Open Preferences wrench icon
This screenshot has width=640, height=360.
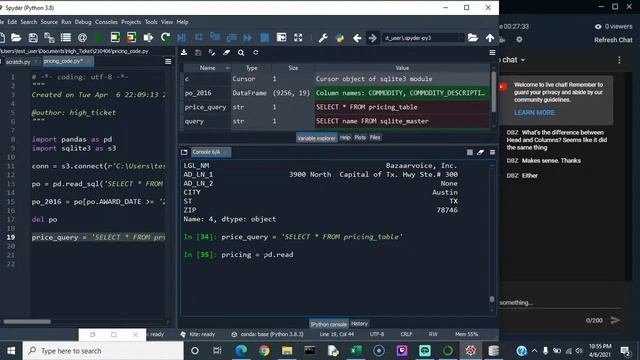coord(323,38)
